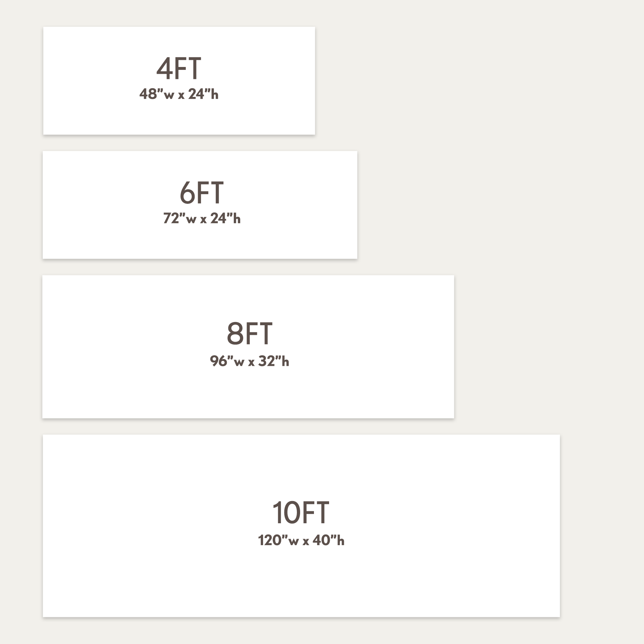Viewport: 644px width, 644px height.
Task: Click the "x" between 96"w and 32"h
Action: 251,362
